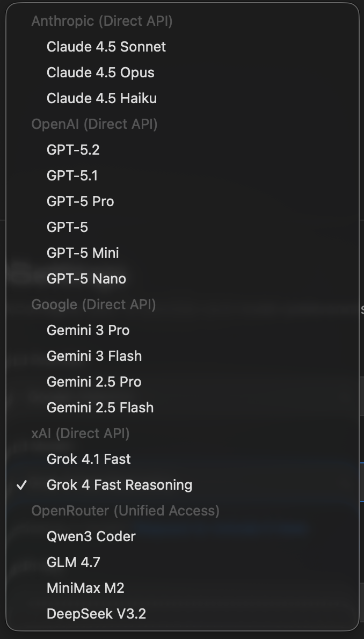This screenshot has width=364, height=639.
Task: Choose Gemini 3 Flash
Action: point(94,356)
